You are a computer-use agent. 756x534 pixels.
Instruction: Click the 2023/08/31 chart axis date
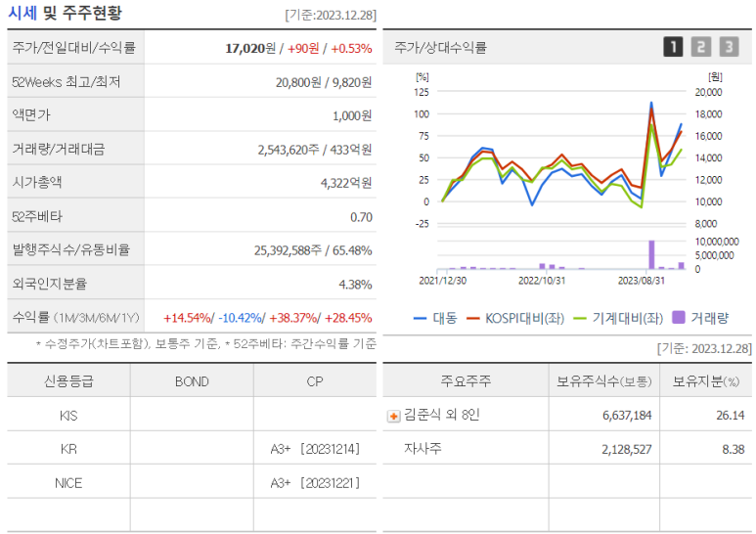pos(642,281)
